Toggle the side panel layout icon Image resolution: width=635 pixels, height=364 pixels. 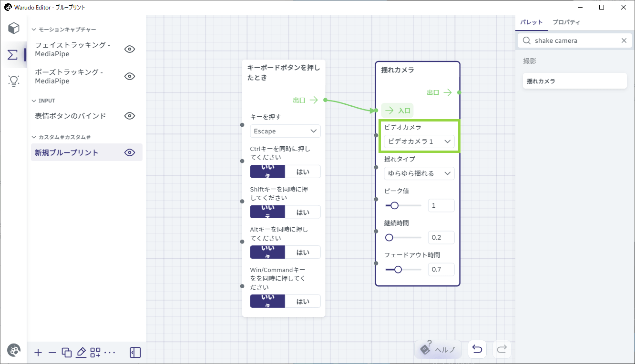click(135, 353)
